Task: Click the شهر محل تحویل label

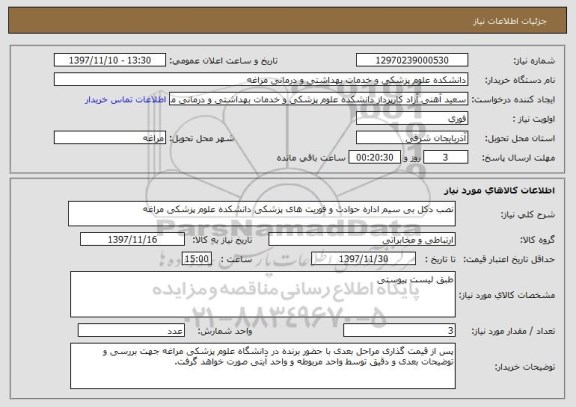Action: (202, 138)
